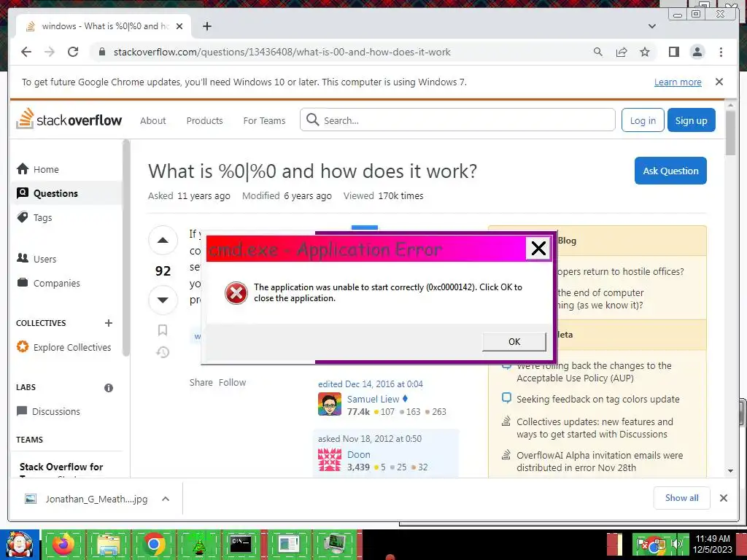Image resolution: width=747 pixels, height=560 pixels.
Task: Launch Firefox from the taskbar
Action: (63, 544)
